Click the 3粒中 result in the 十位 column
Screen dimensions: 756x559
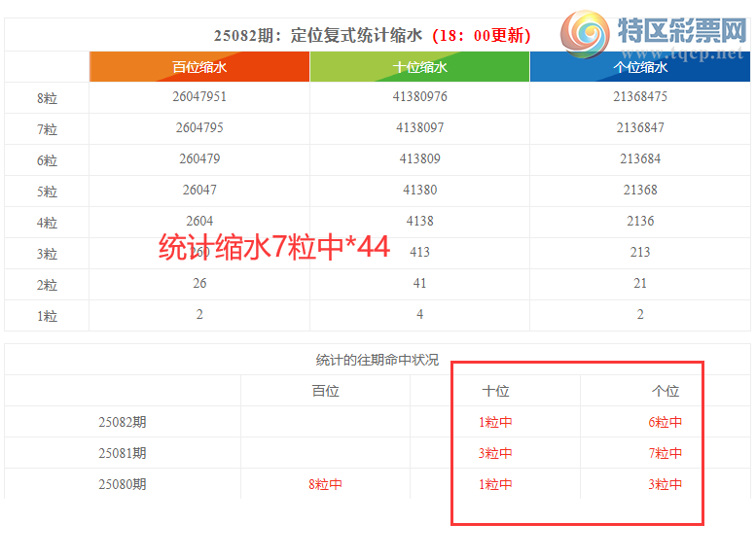point(495,453)
